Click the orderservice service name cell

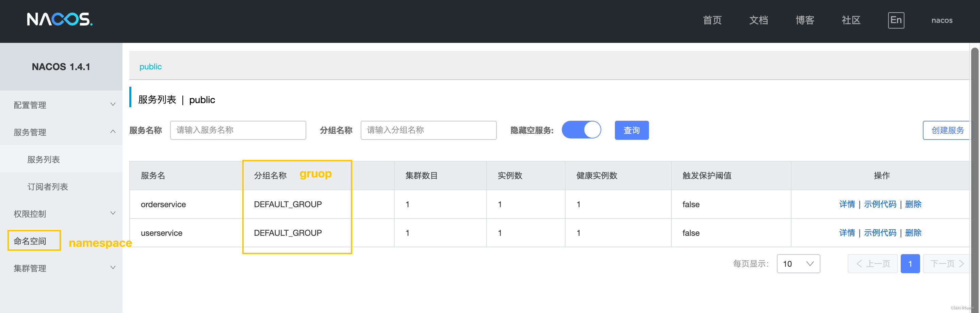[x=163, y=204]
